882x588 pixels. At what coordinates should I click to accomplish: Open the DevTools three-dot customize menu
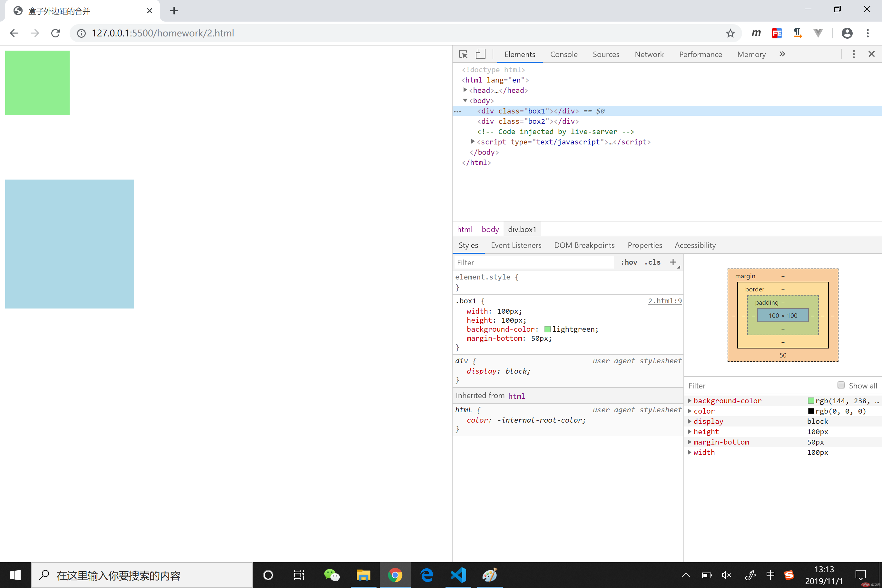pyautogui.click(x=854, y=54)
